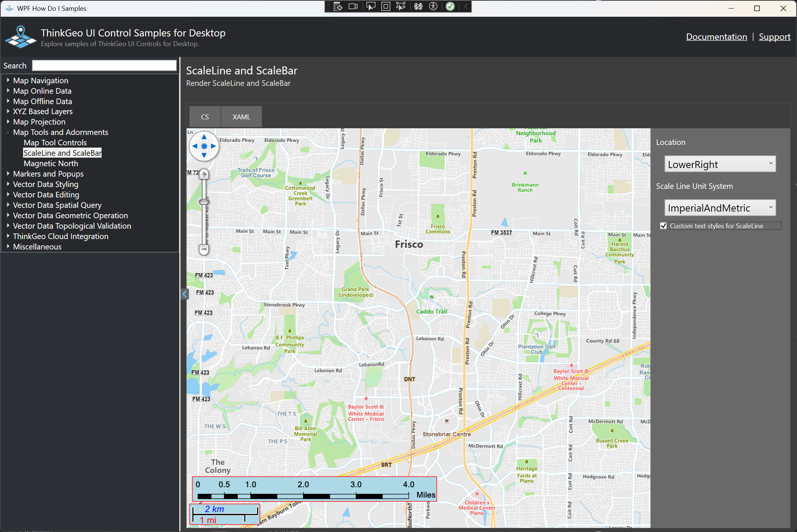Open the Location dropdown showing LowerRight
This screenshot has width=797, height=532.
(720, 164)
